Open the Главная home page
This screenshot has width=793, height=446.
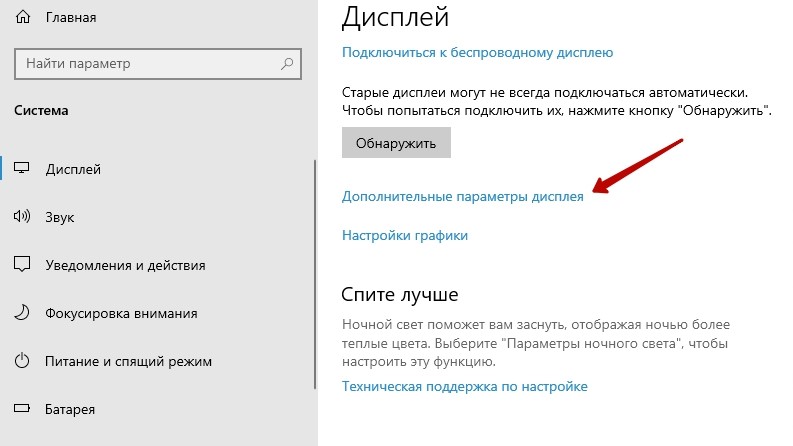[x=71, y=17]
